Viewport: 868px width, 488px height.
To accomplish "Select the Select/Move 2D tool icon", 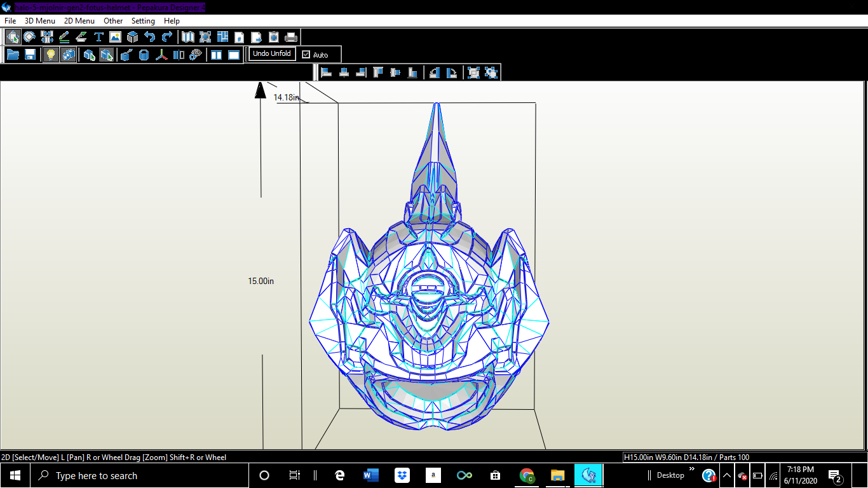I will click(x=13, y=37).
